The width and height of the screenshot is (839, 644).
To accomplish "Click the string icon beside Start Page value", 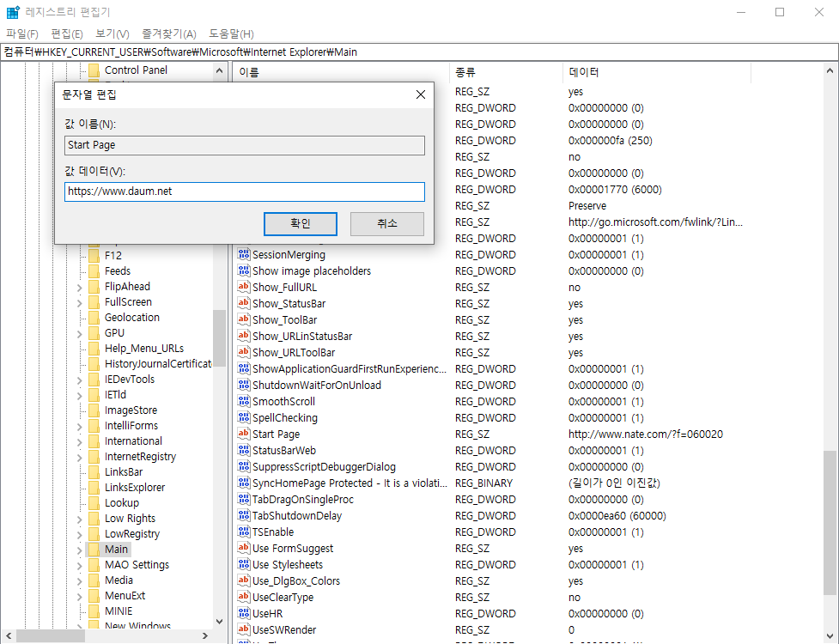I will pyautogui.click(x=244, y=434).
